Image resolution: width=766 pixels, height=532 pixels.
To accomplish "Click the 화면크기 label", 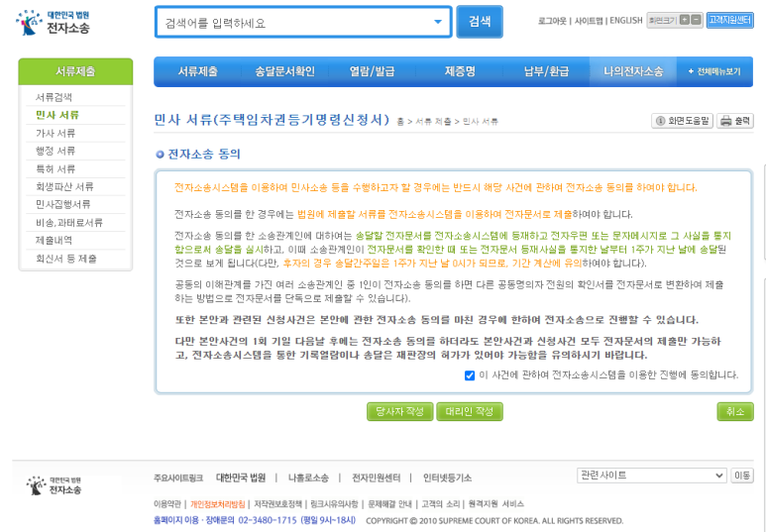I will click(662, 21).
